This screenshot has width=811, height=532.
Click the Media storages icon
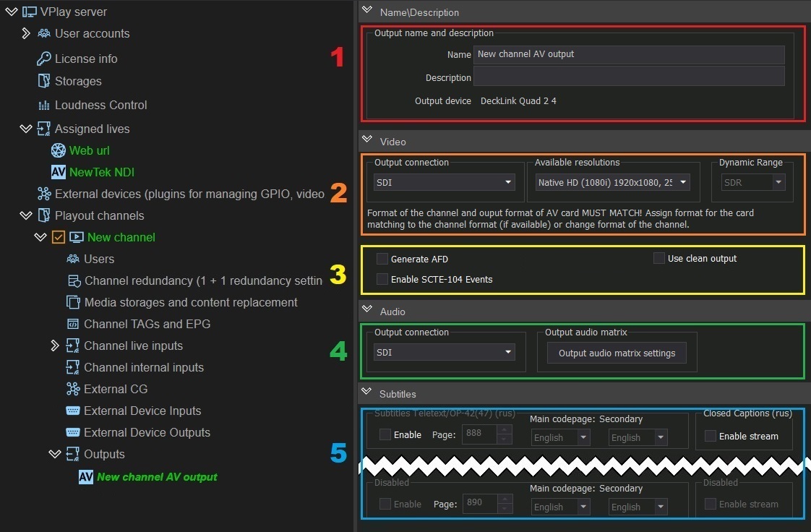(73, 302)
